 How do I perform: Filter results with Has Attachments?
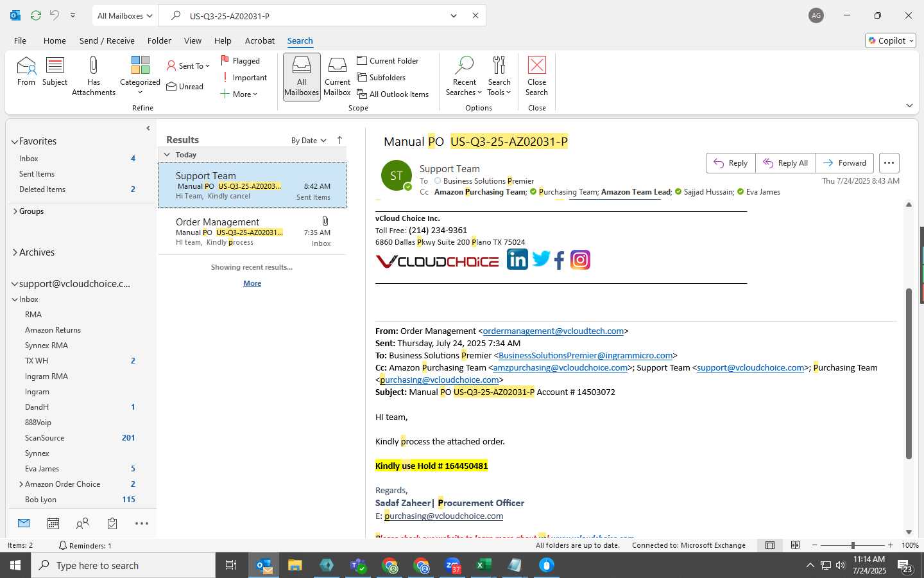[94, 76]
